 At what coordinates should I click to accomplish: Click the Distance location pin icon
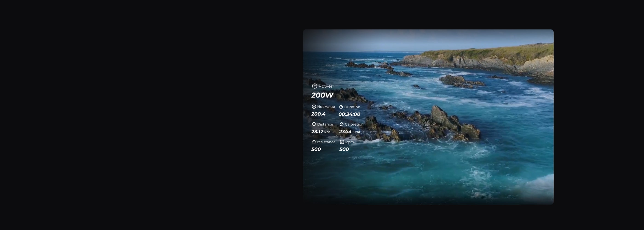(x=314, y=124)
